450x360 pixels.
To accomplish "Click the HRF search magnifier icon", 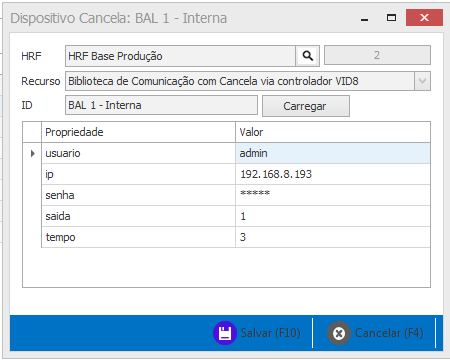I will (307, 56).
